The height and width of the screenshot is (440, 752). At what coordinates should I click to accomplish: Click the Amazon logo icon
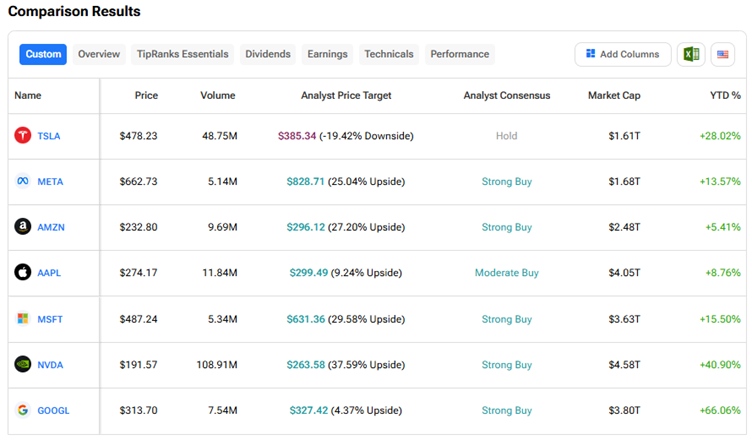point(22,227)
